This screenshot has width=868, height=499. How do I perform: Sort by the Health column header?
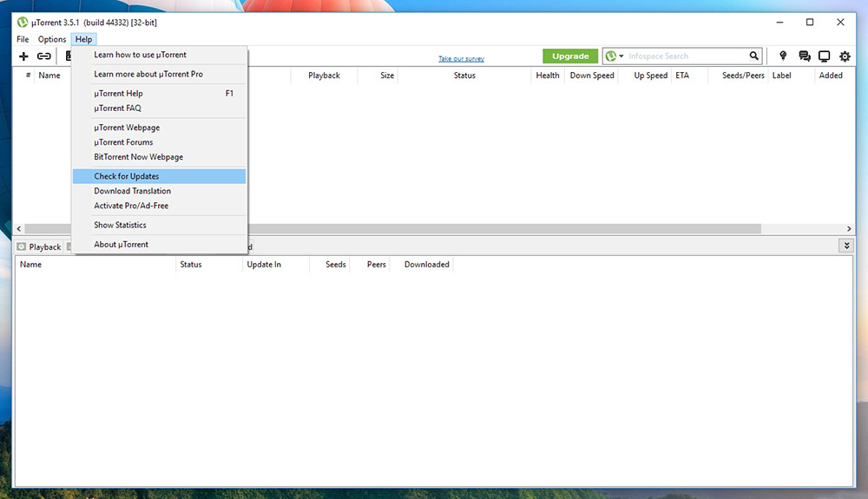pyautogui.click(x=548, y=76)
